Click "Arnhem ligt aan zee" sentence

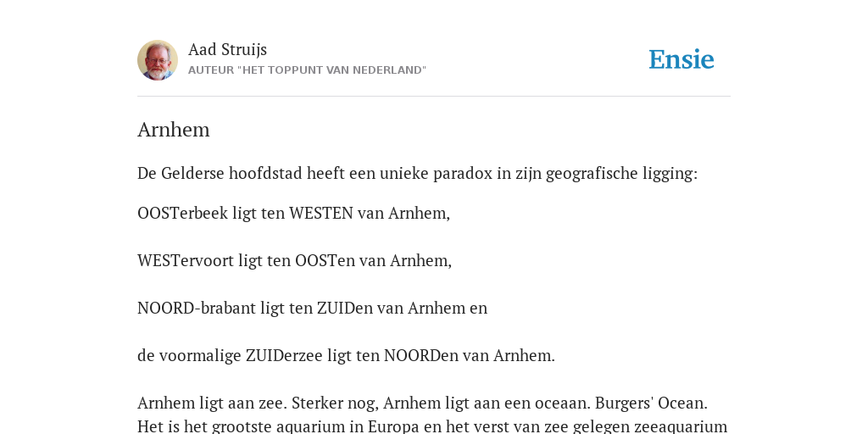[x=213, y=403]
